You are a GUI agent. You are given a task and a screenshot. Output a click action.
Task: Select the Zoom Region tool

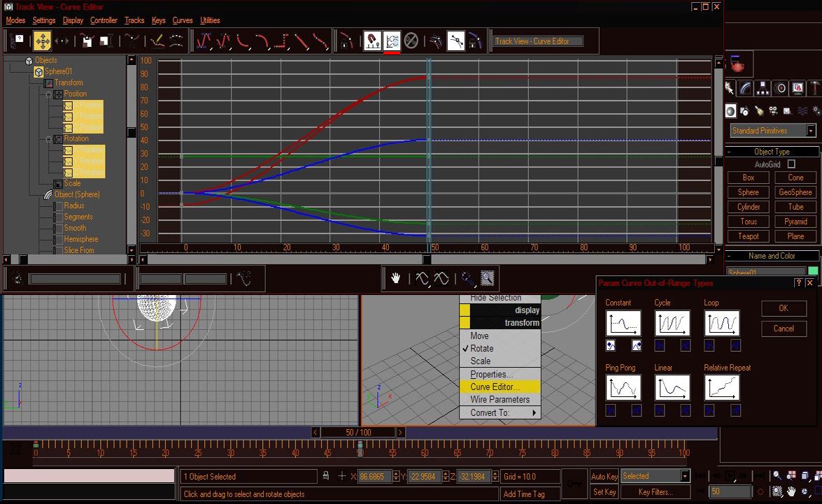point(487,278)
